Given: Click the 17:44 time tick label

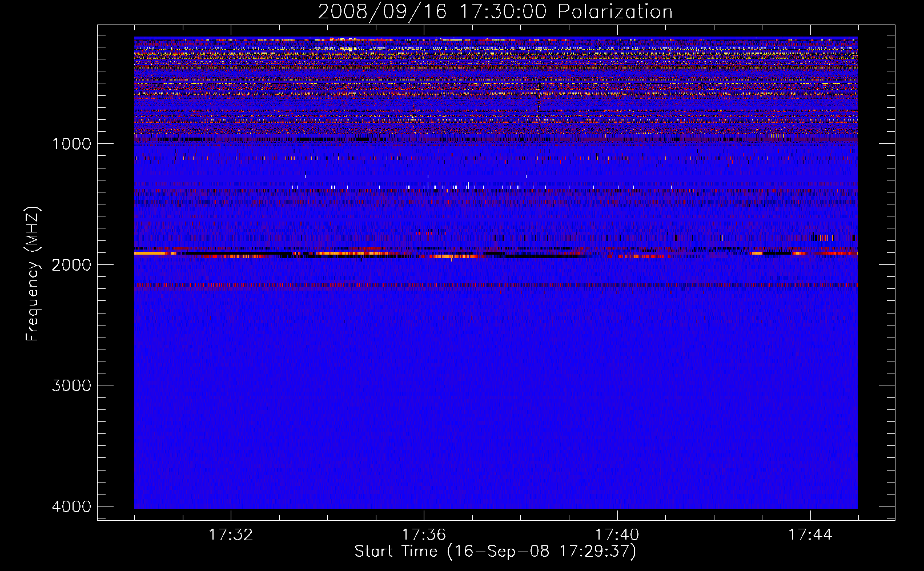Looking at the screenshot, I should pyautogui.click(x=810, y=535).
